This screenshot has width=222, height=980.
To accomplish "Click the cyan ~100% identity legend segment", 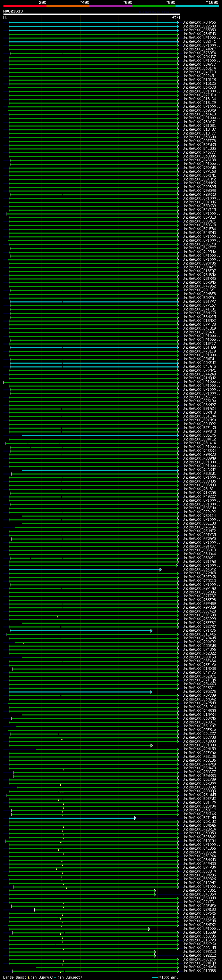I will (x=197, y=6).
